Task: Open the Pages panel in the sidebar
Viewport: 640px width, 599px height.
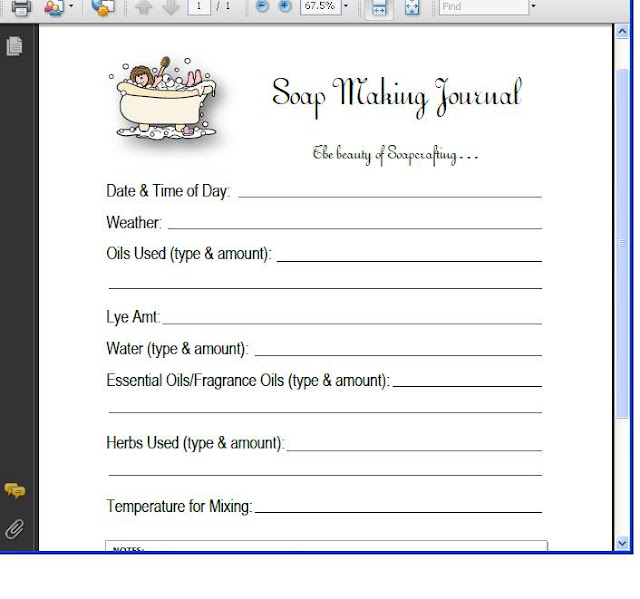Action: point(14,46)
